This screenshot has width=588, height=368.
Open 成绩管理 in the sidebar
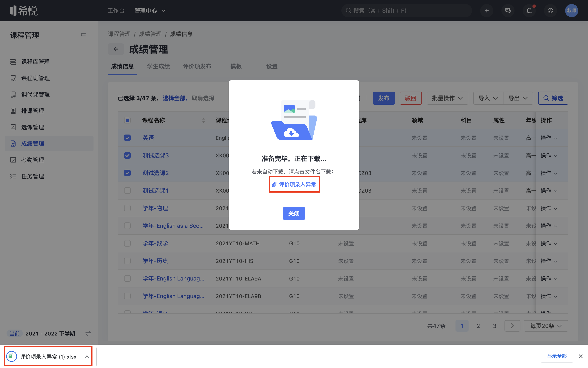(49, 144)
